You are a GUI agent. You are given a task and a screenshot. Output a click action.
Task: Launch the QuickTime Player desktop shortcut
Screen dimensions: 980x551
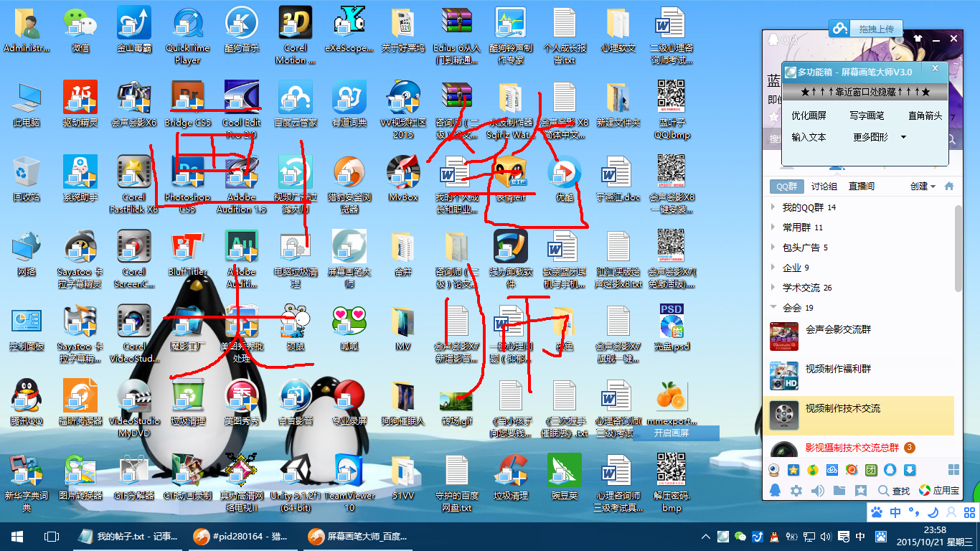(188, 35)
